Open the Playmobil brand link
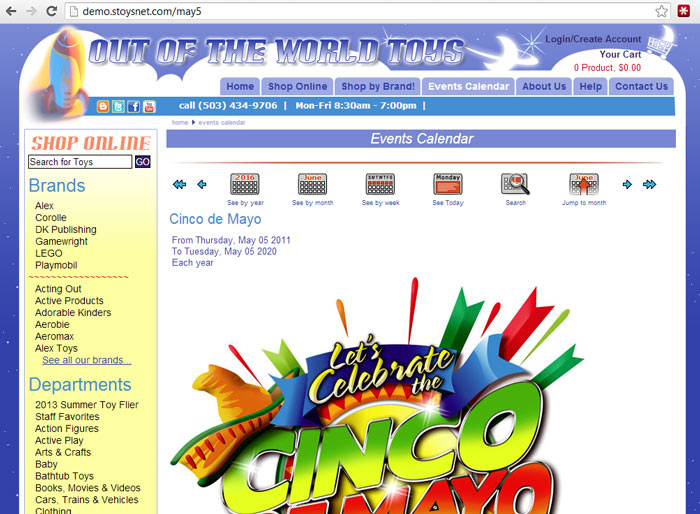The height and width of the screenshot is (514, 700). [x=56, y=265]
